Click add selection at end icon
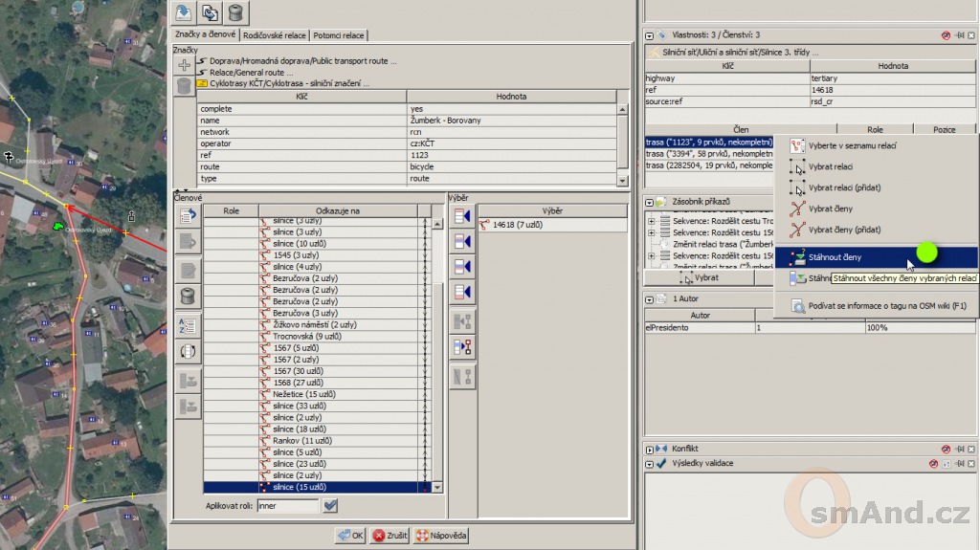Screen dimensions: 980x550 pyautogui.click(x=462, y=292)
